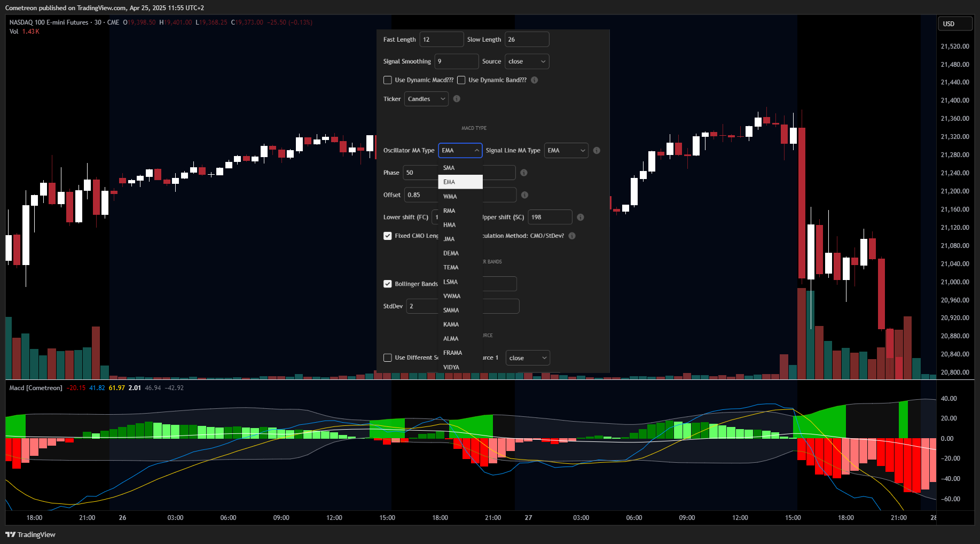Pick FRAMA from dropdown list
The width and height of the screenshot is (980, 544).
pyautogui.click(x=460, y=353)
